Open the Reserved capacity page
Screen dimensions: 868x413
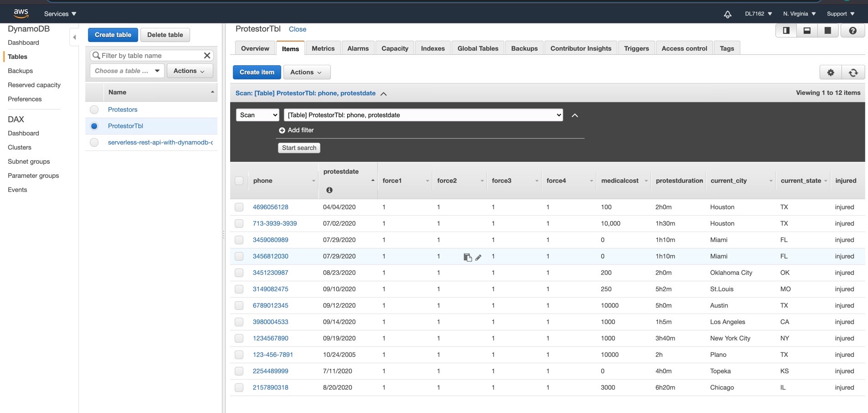(34, 85)
